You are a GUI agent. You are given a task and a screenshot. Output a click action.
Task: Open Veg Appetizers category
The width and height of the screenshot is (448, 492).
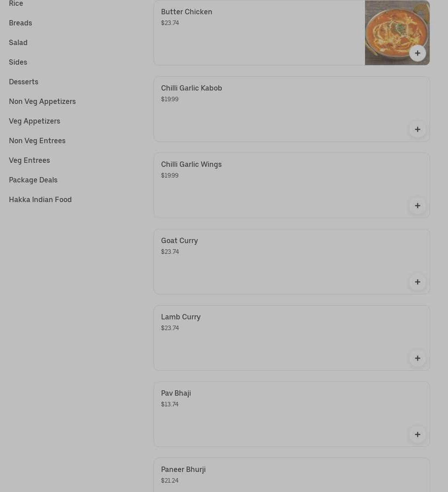pyautogui.click(x=34, y=121)
